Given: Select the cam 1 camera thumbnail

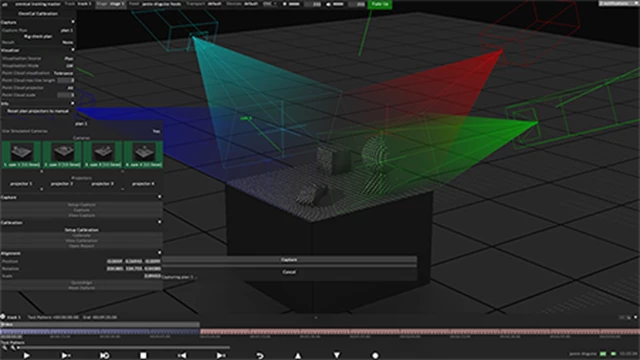Looking at the screenshot, I should click(21, 154).
